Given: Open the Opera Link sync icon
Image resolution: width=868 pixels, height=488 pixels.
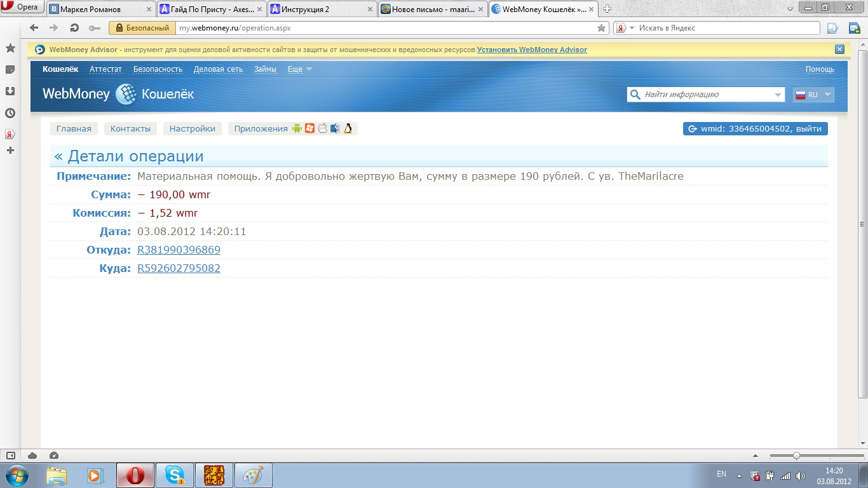Looking at the screenshot, I should pos(832,28).
